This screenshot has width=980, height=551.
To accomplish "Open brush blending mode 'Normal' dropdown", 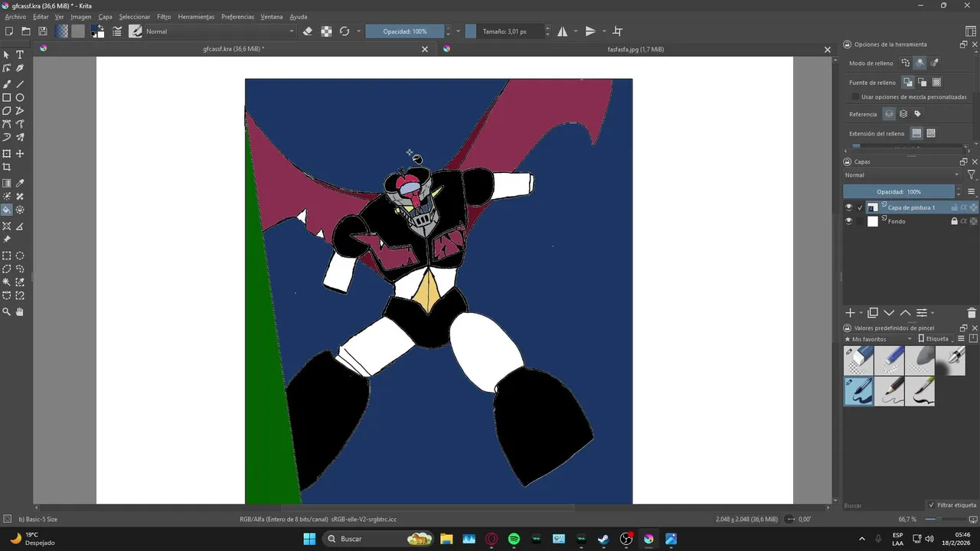I will point(220,31).
